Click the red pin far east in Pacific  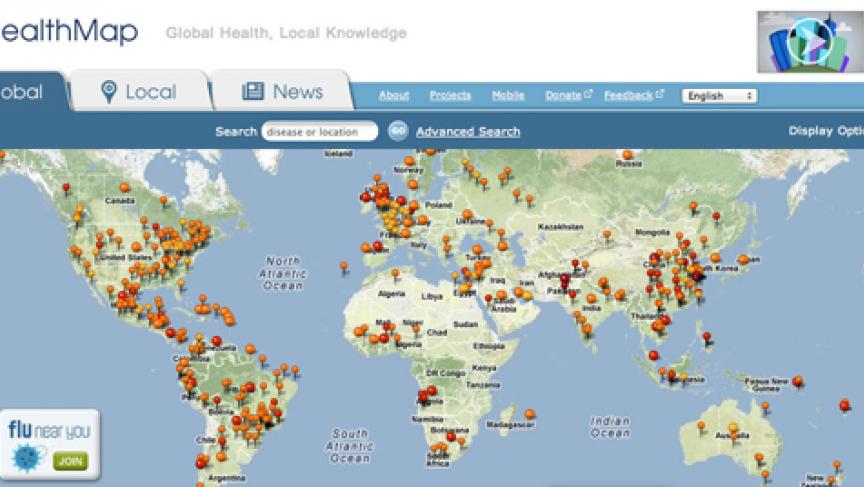tap(845, 405)
